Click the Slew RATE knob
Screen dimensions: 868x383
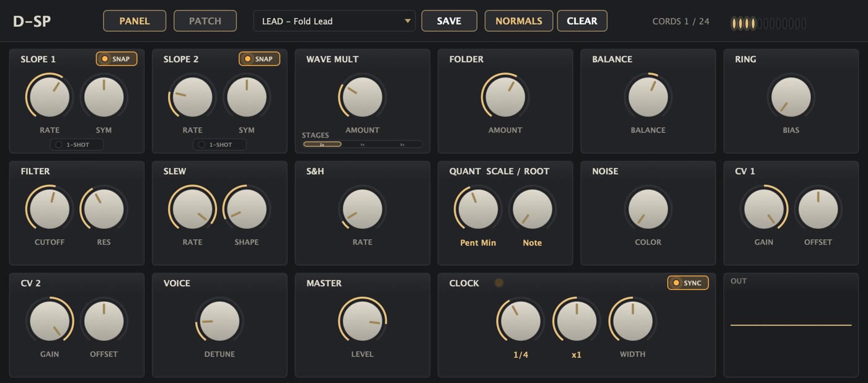192,209
